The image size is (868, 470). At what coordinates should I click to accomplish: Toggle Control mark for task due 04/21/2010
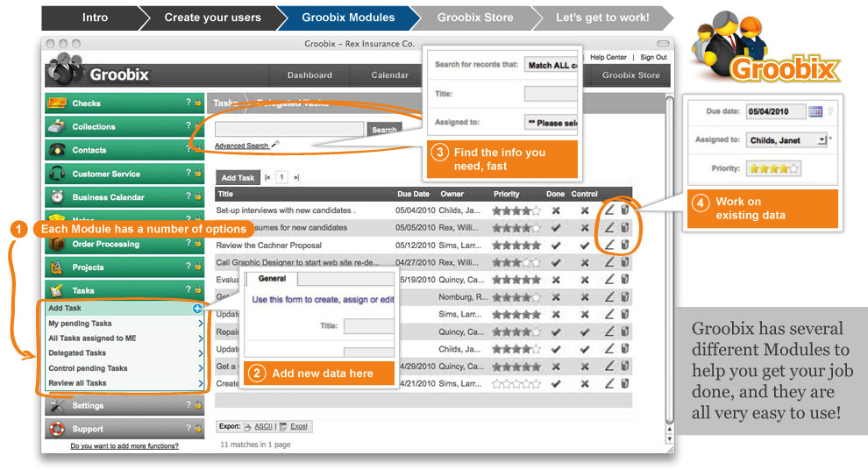(585, 384)
